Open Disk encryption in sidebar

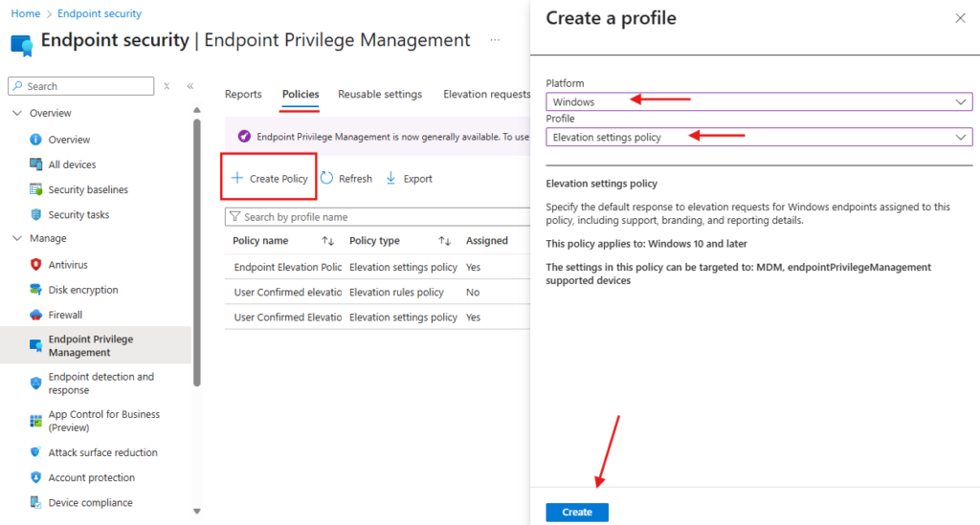tap(83, 290)
